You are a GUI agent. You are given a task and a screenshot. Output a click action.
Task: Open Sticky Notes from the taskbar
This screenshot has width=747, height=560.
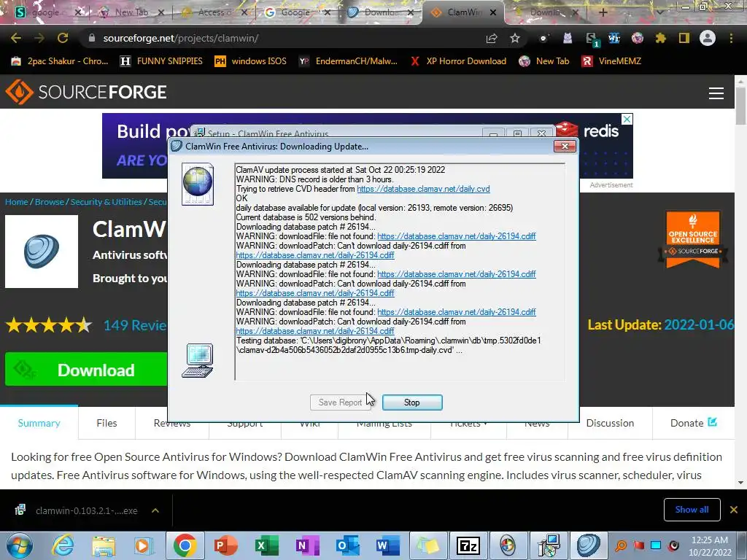pos(427,545)
